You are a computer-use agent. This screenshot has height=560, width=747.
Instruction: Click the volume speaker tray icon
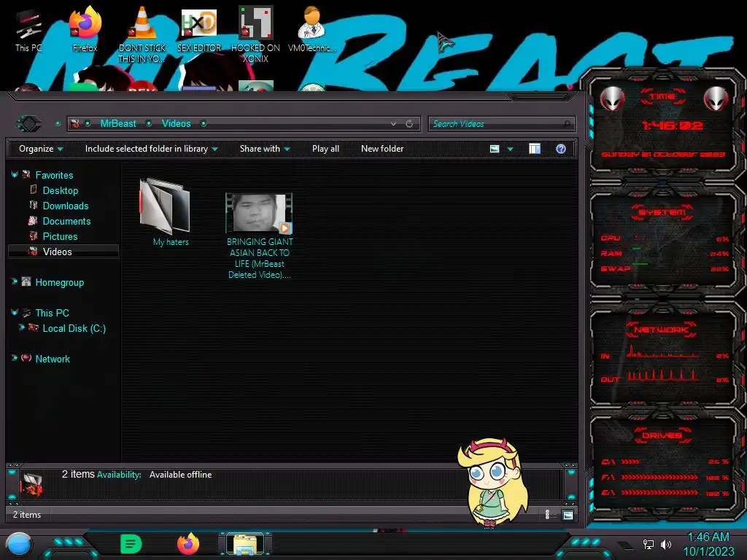tap(666, 544)
